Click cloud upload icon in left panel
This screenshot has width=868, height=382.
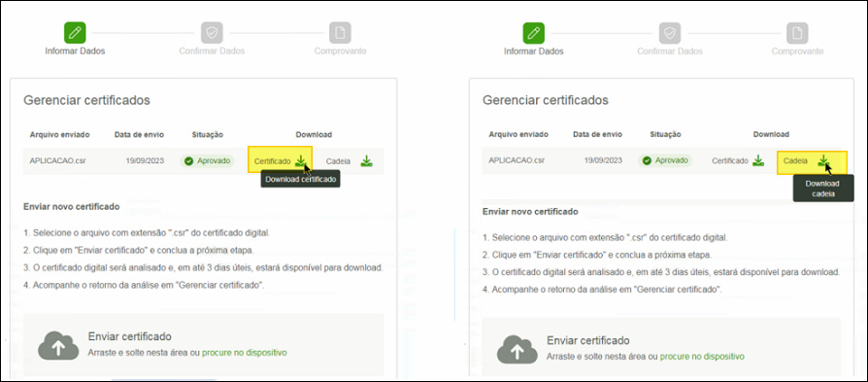coord(58,345)
